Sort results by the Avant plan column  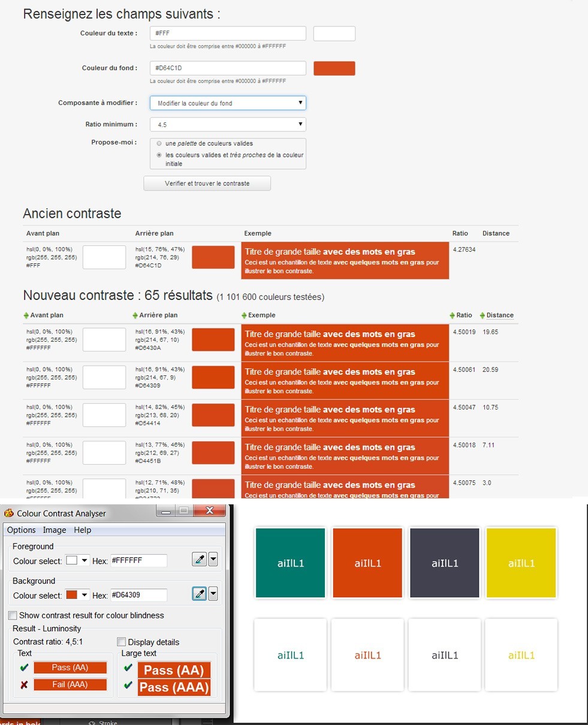(x=46, y=315)
